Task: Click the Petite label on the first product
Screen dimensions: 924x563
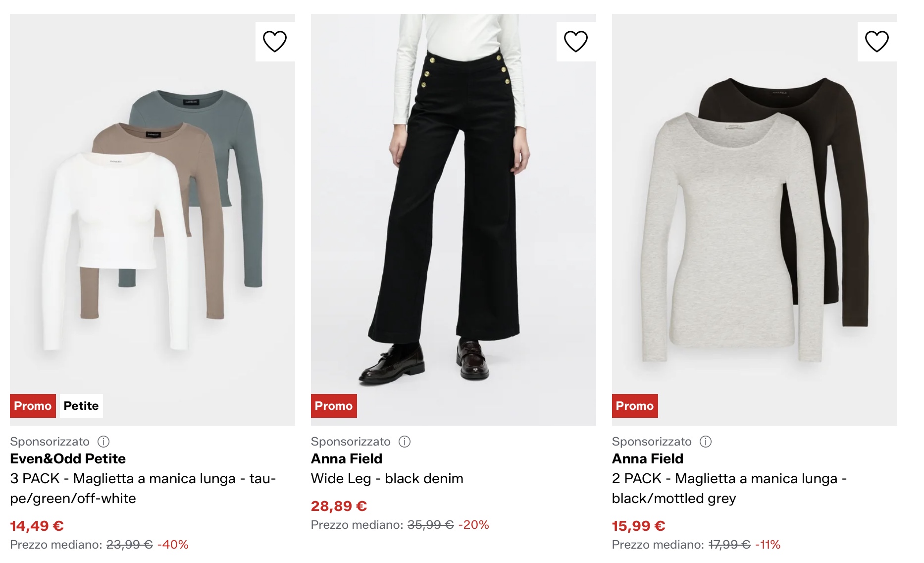Action: click(81, 406)
